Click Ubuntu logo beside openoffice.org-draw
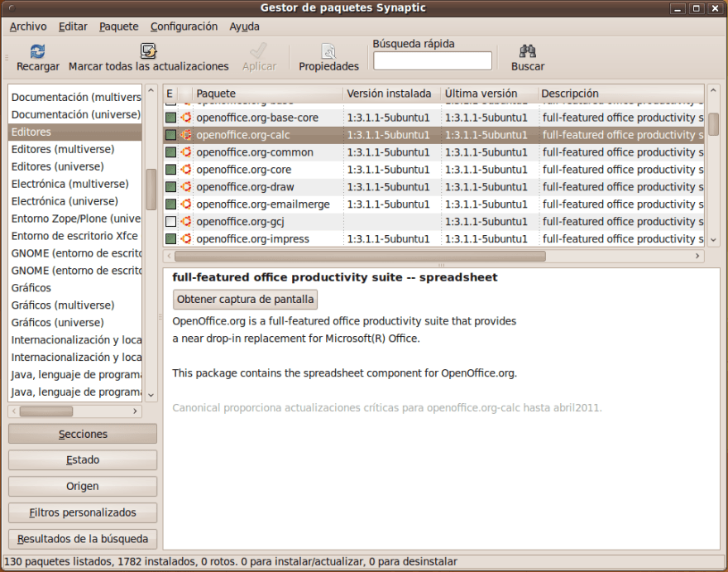Viewport: 728px width, 572px height. point(185,187)
